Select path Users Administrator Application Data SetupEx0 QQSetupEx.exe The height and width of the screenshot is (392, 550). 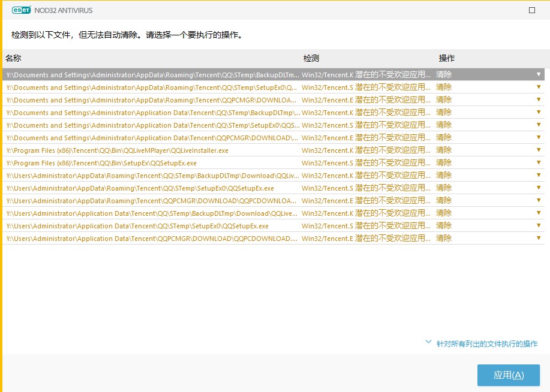click(137, 226)
